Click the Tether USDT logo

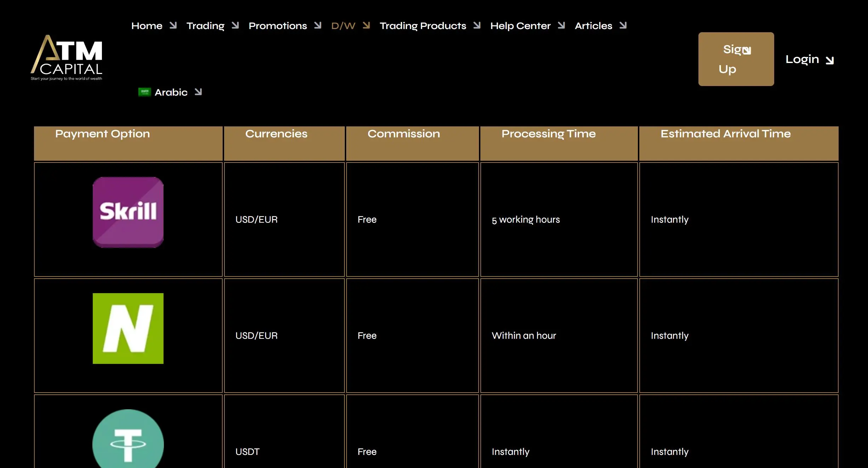(x=128, y=439)
